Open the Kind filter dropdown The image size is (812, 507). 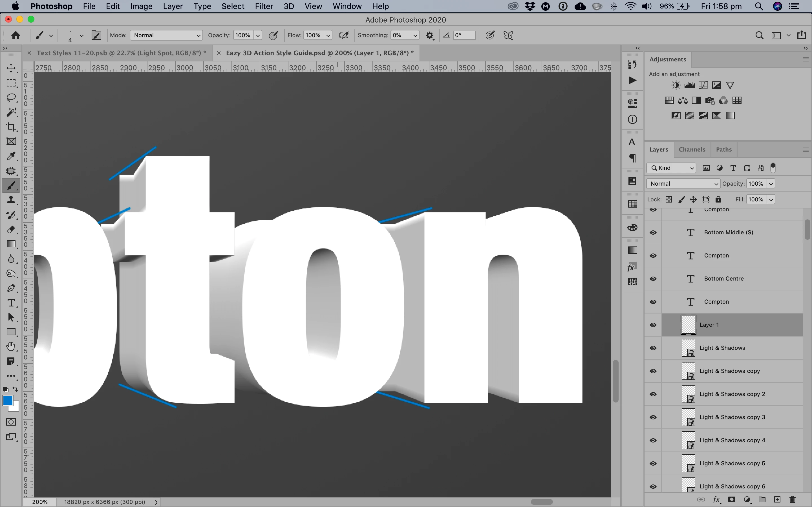pos(671,168)
